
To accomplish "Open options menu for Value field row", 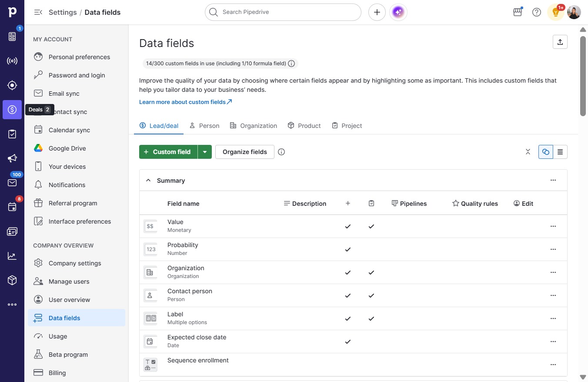I will [553, 226].
